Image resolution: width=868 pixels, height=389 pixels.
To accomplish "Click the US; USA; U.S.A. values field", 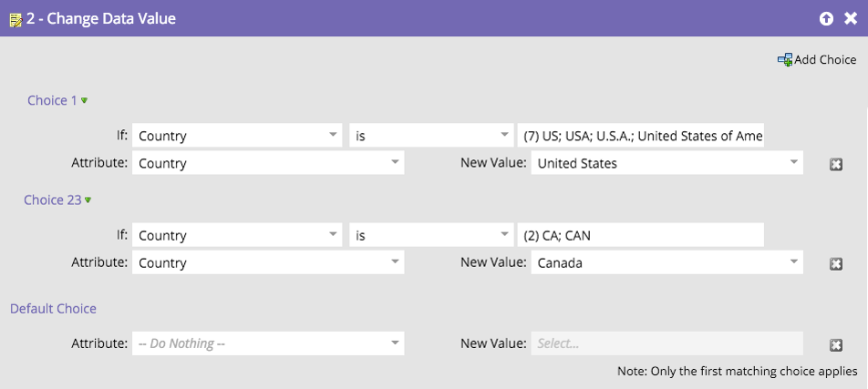I will click(640, 136).
